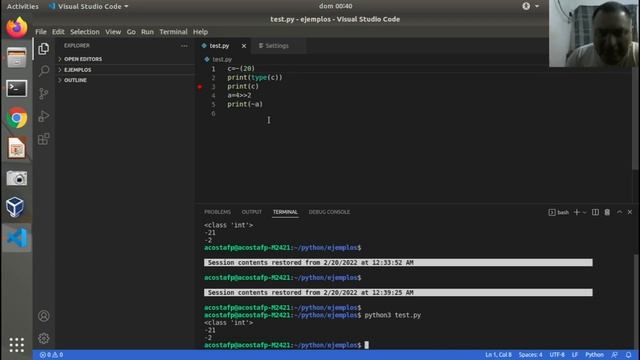Expand the Open Editors section
This screenshot has width=640, height=360.
click(125, 59)
